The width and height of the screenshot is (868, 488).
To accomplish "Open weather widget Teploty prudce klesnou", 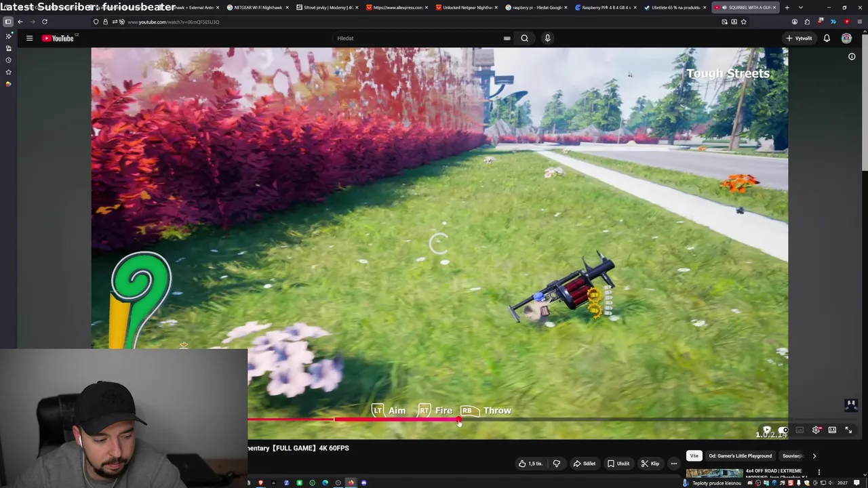I will [x=712, y=483].
